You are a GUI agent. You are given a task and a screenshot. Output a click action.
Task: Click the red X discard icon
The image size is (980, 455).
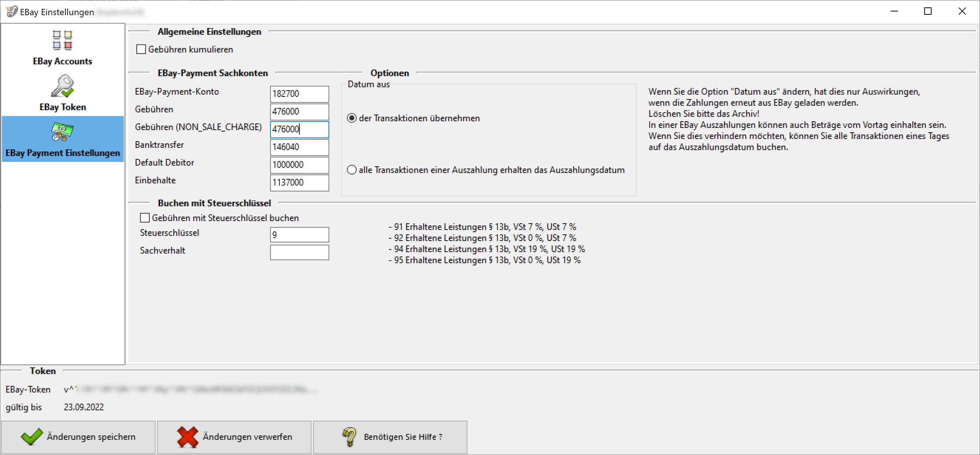pos(188,437)
